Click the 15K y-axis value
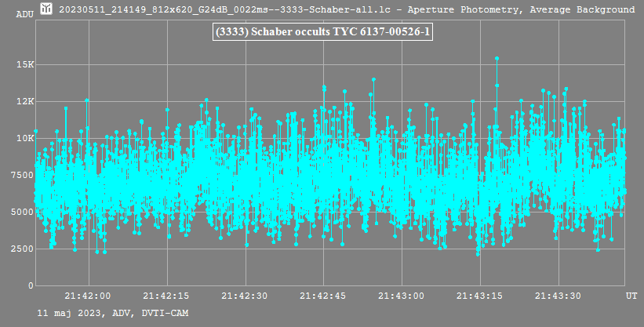Image resolution: width=644 pixels, height=327 pixels. pos(25,64)
